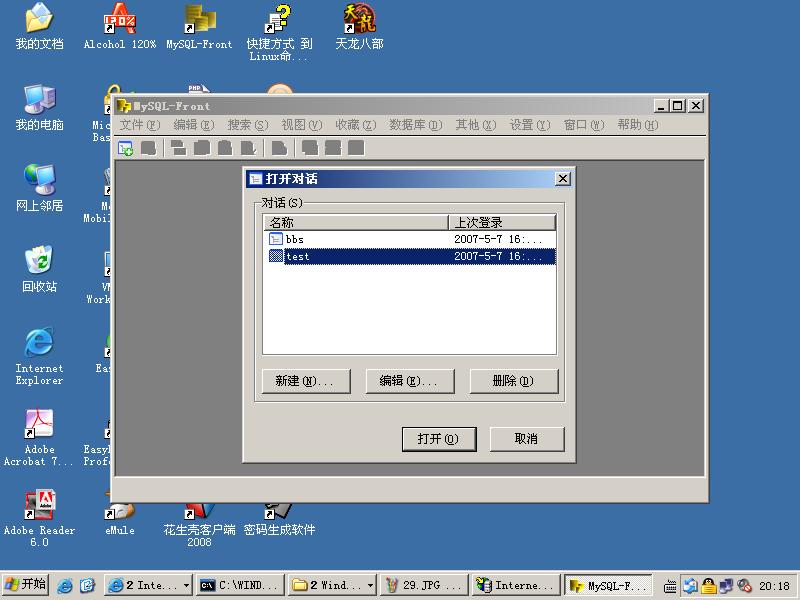Open 我的文档 desktop icon
Image resolution: width=800 pixels, height=600 pixels.
39,27
